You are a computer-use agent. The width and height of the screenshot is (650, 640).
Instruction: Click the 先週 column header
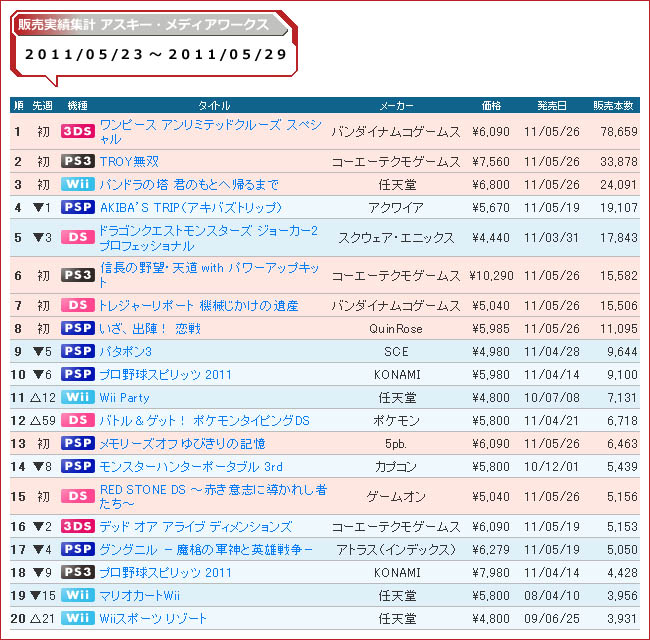coord(42,106)
